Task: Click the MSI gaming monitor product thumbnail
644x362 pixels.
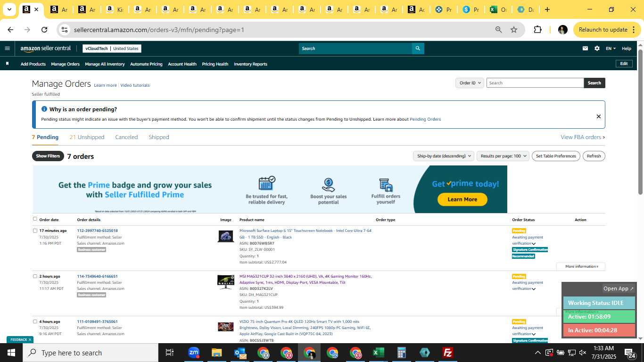Action: click(x=226, y=281)
